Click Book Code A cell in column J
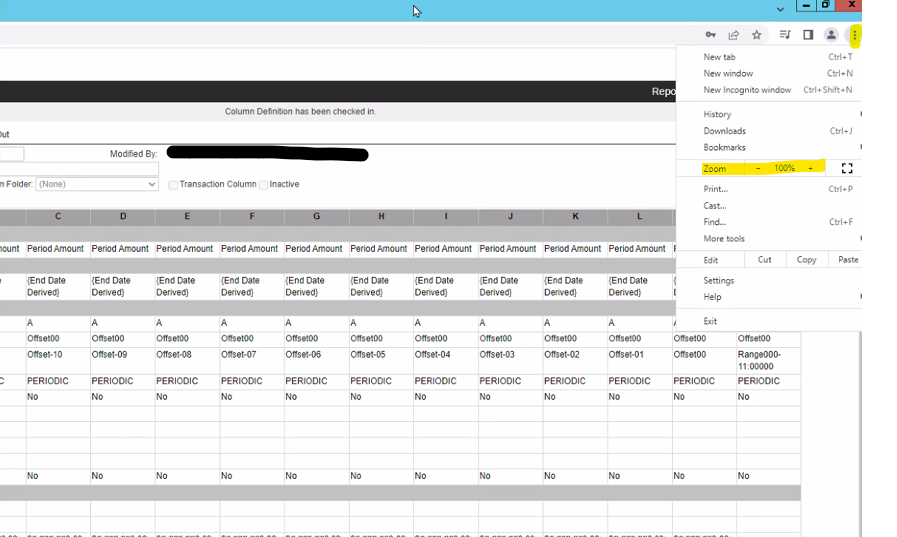Image resolution: width=897 pixels, height=537 pixels. (510, 323)
